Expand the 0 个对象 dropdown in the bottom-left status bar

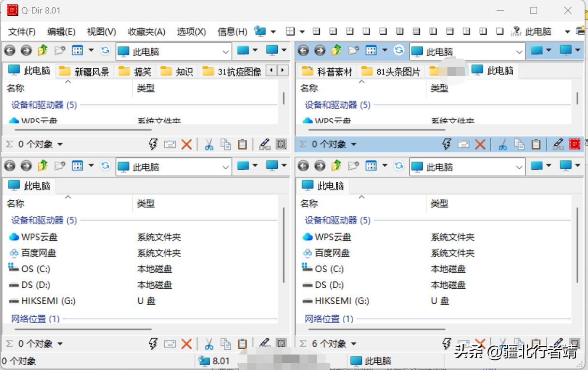tap(60, 343)
